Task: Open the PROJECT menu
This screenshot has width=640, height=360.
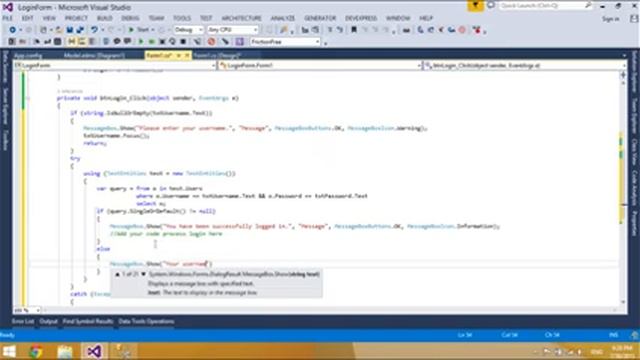Action: tap(76, 18)
